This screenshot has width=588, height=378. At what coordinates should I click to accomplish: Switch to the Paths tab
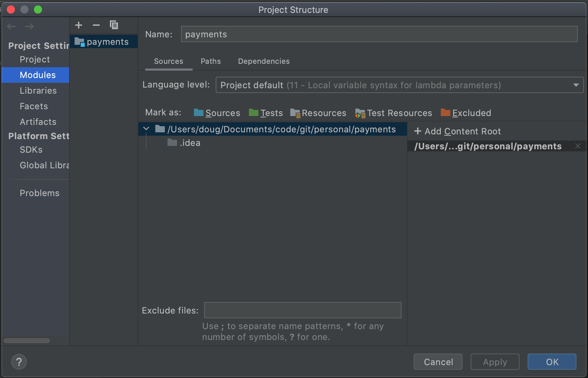pos(211,61)
